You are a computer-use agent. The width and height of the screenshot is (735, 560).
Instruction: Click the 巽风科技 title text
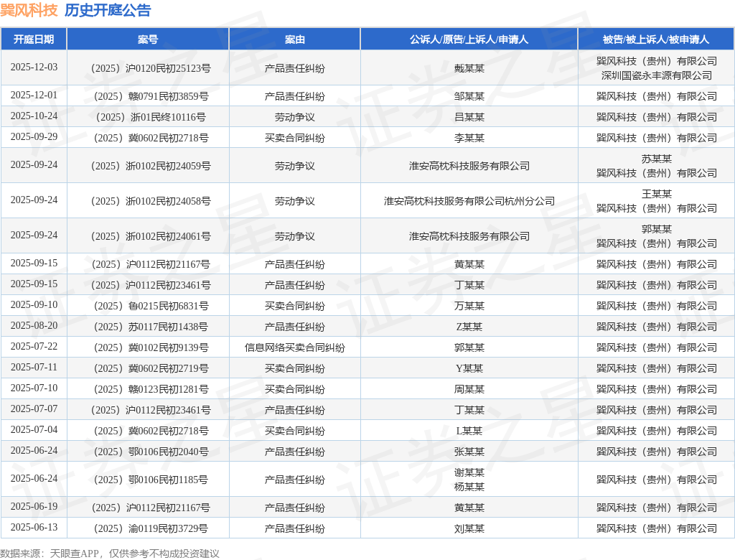click(29, 10)
